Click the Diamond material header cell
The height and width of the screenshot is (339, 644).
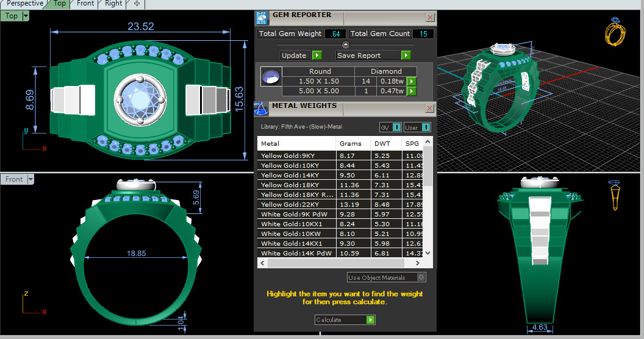[386, 71]
